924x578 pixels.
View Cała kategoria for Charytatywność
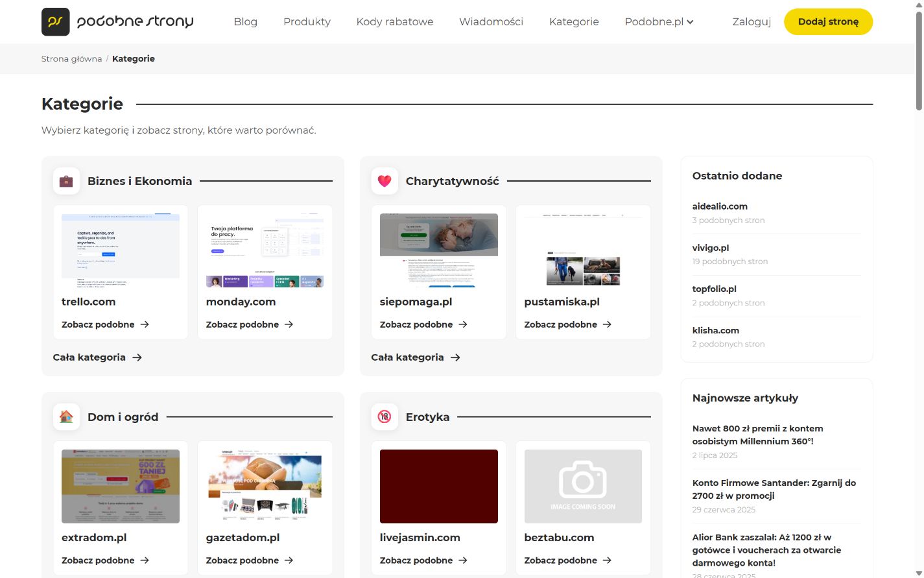point(416,357)
